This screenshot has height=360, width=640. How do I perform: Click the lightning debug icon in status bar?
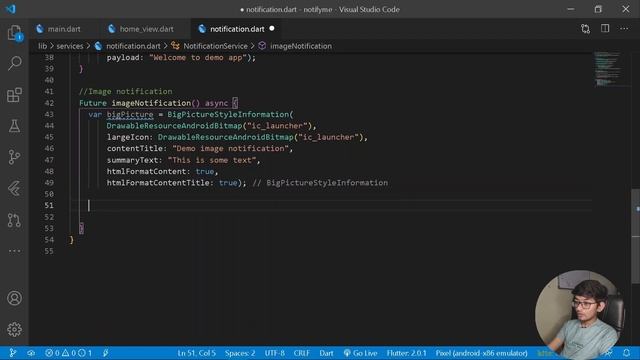click(x=106, y=353)
